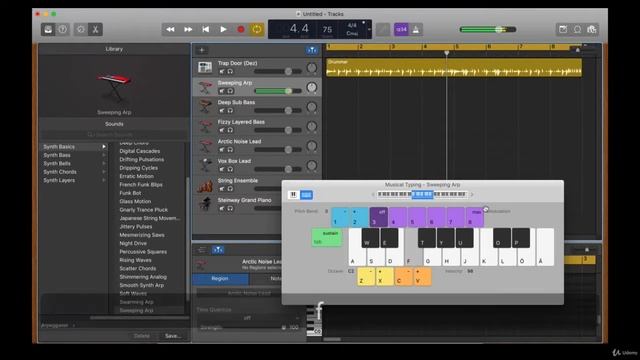Mute the Trap Door (Dez) track

click(x=222, y=71)
